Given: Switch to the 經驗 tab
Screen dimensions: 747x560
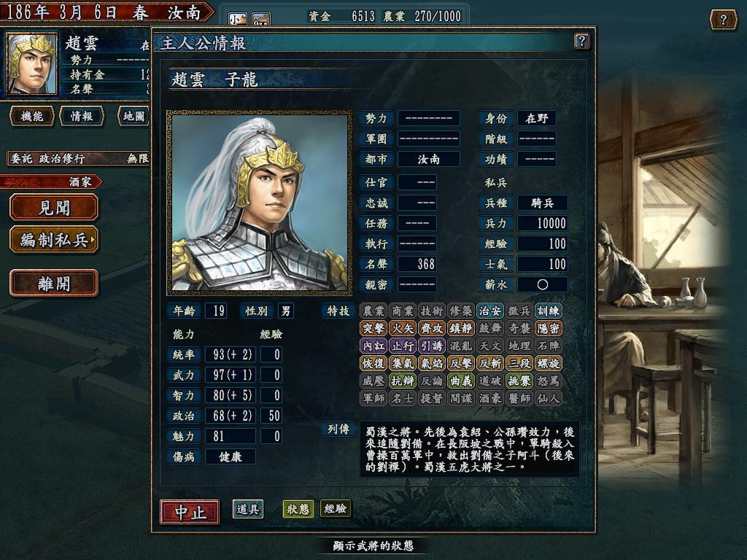Looking at the screenshot, I should click(x=336, y=509).
